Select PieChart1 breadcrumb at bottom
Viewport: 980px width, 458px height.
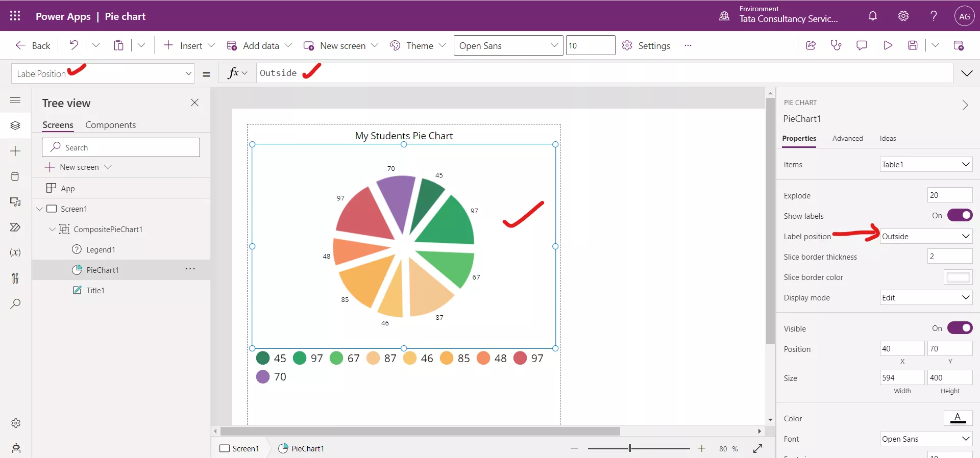302,448
